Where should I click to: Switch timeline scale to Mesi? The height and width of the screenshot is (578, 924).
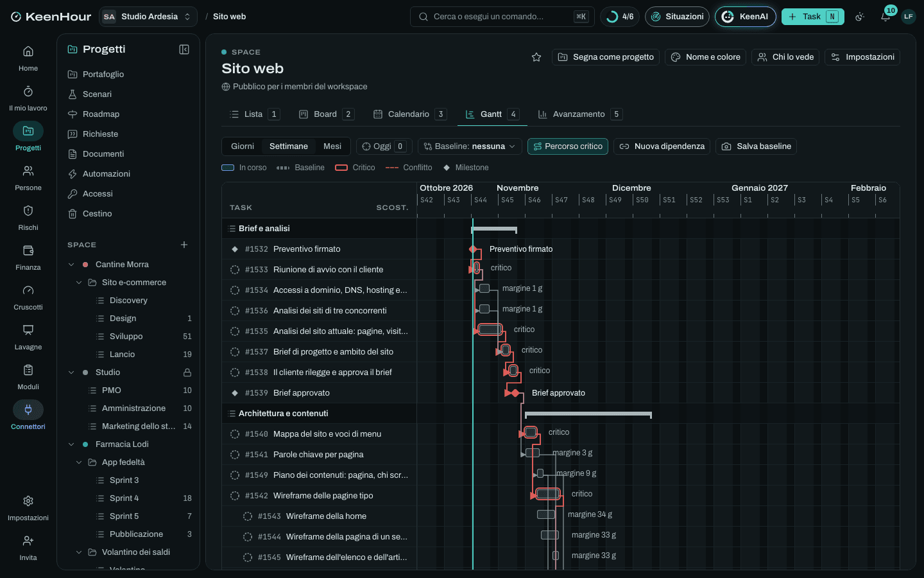pyautogui.click(x=332, y=146)
